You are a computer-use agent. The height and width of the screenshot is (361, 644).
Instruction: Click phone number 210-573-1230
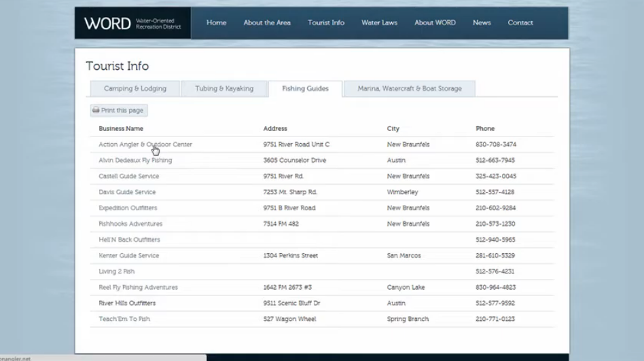tap(495, 224)
